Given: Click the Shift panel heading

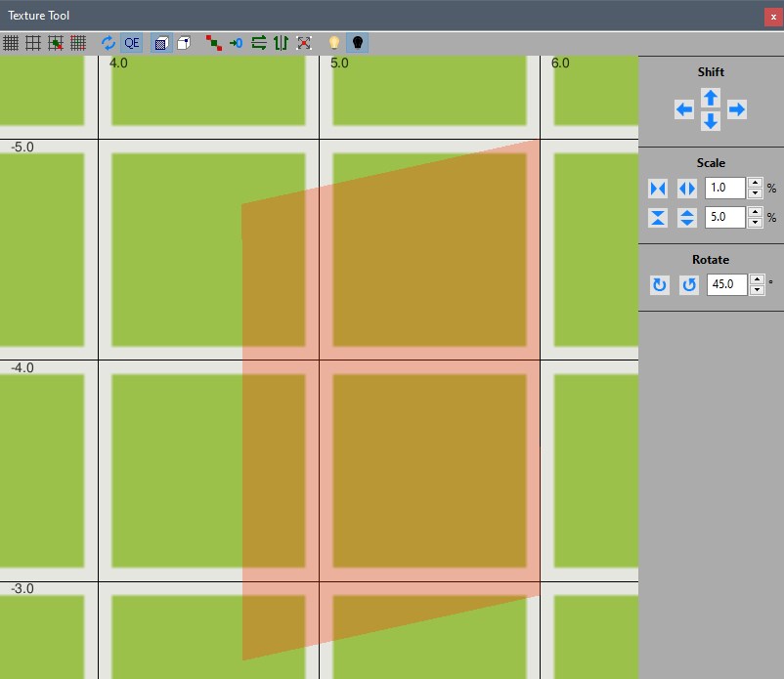Looking at the screenshot, I should (x=711, y=72).
